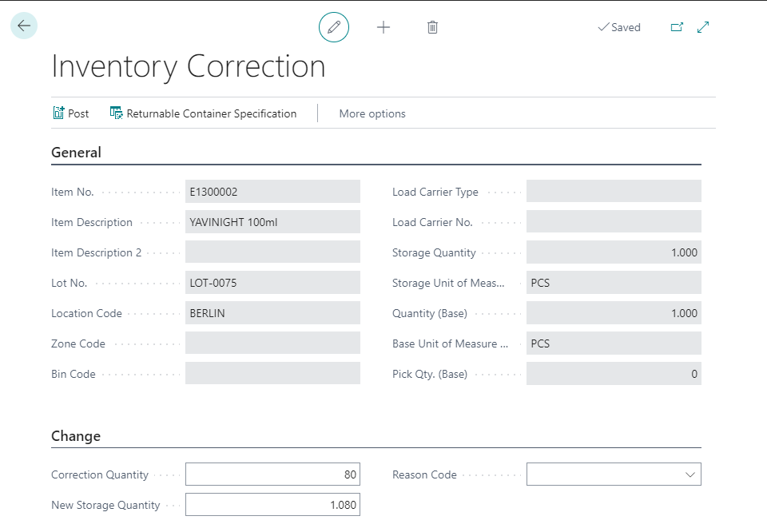Open page in new window icon
This screenshot has width=767, height=532.
click(677, 27)
